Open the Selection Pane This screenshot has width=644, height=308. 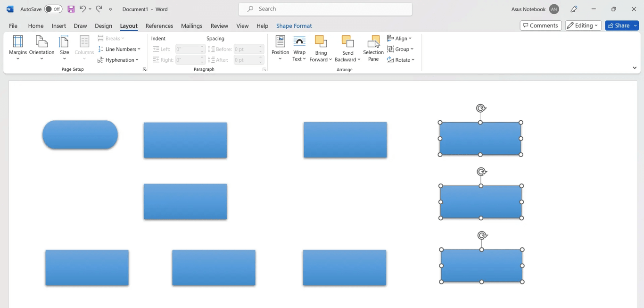373,48
